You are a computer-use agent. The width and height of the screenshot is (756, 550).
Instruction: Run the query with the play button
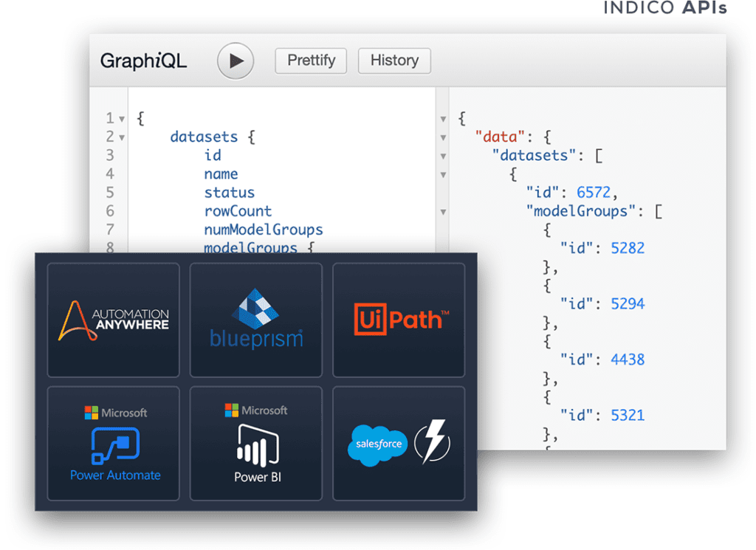[236, 61]
